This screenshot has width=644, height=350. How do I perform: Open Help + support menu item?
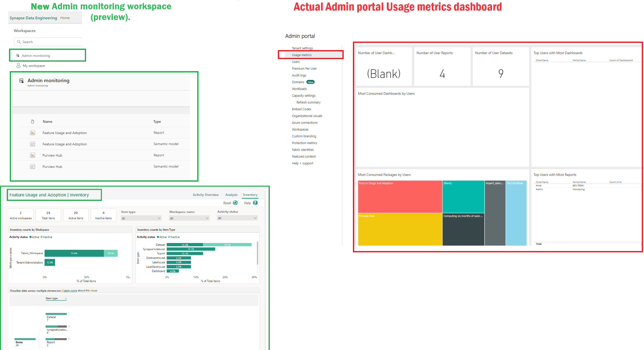click(302, 163)
